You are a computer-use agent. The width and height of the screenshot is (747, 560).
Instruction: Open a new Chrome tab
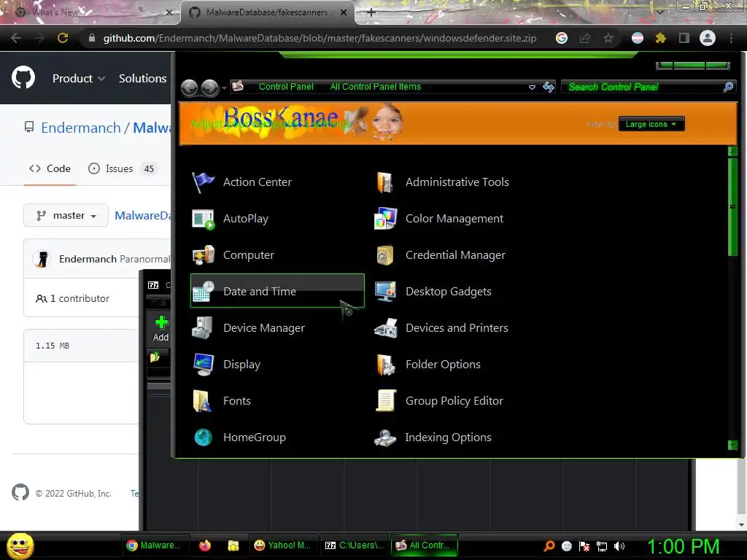coord(371,12)
